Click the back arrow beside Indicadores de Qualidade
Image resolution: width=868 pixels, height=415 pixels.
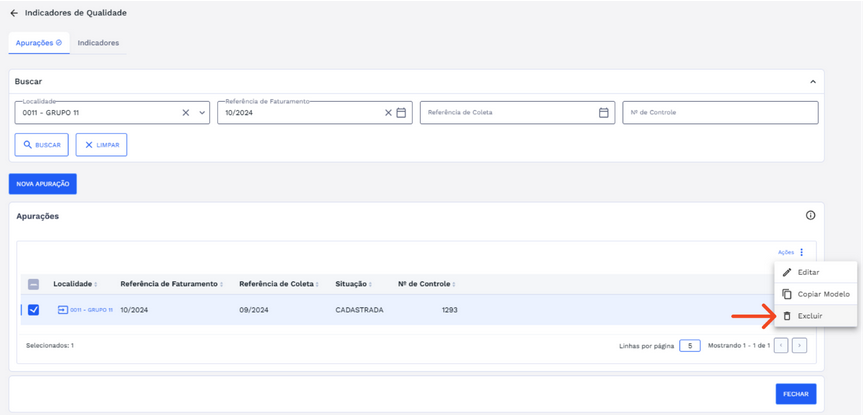[x=14, y=13]
